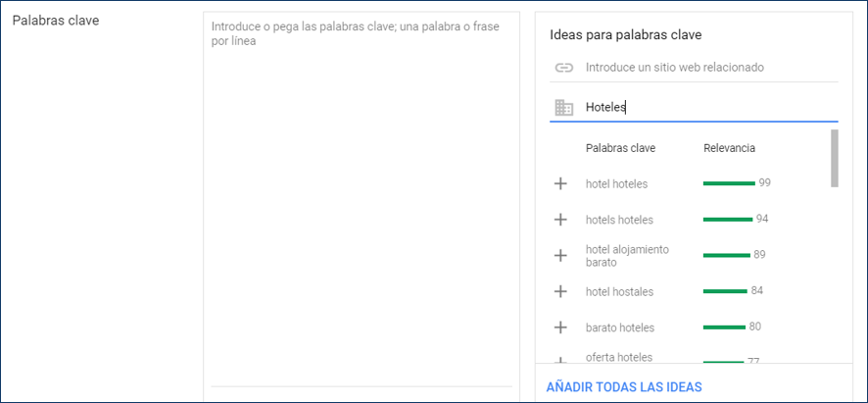The width and height of the screenshot is (868, 403).
Task: Select the 'barato hoteles' keyword text
Action: [620, 327]
